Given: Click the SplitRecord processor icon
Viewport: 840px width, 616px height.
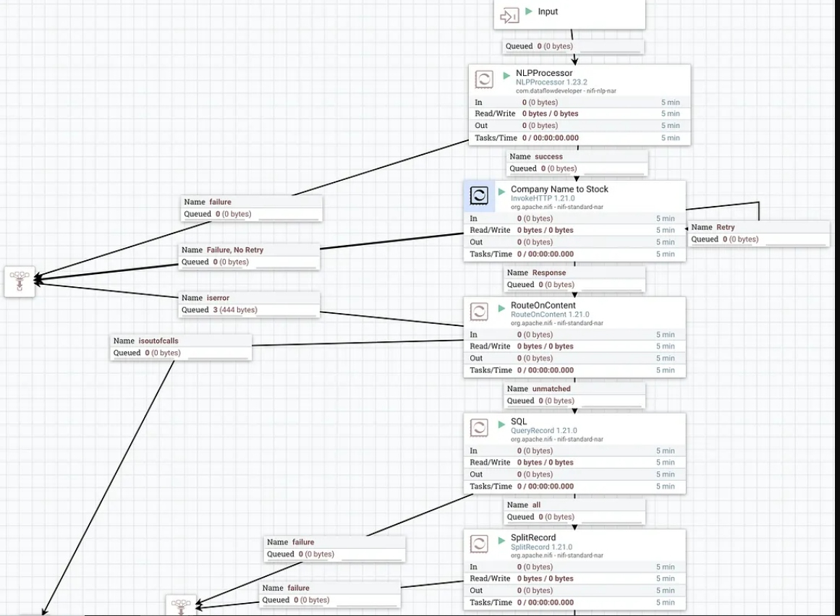Looking at the screenshot, I should click(479, 544).
